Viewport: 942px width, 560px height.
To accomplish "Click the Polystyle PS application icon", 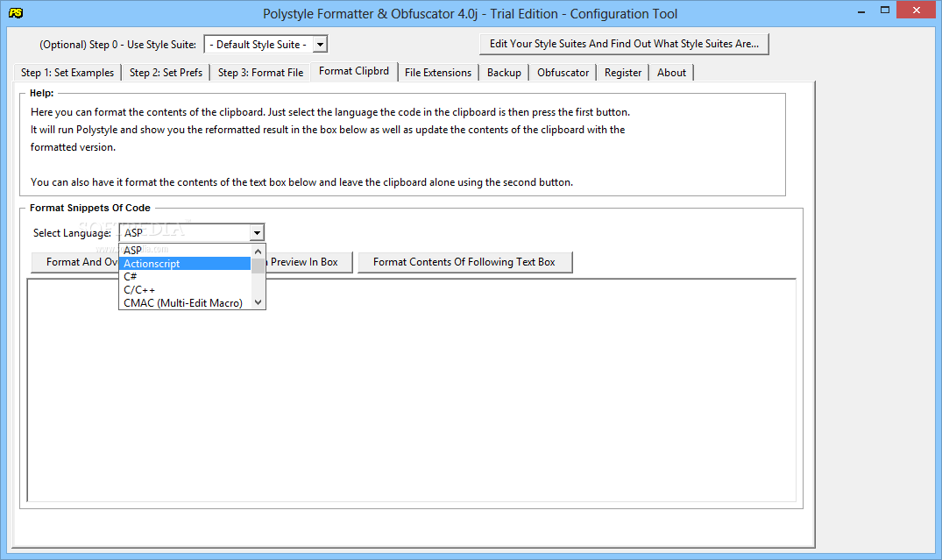I will click(16, 12).
